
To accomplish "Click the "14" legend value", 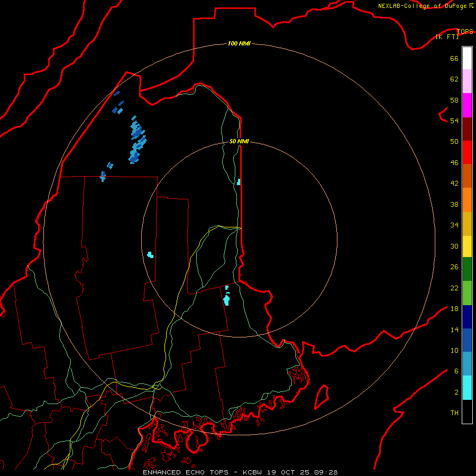I will (x=454, y=329).
